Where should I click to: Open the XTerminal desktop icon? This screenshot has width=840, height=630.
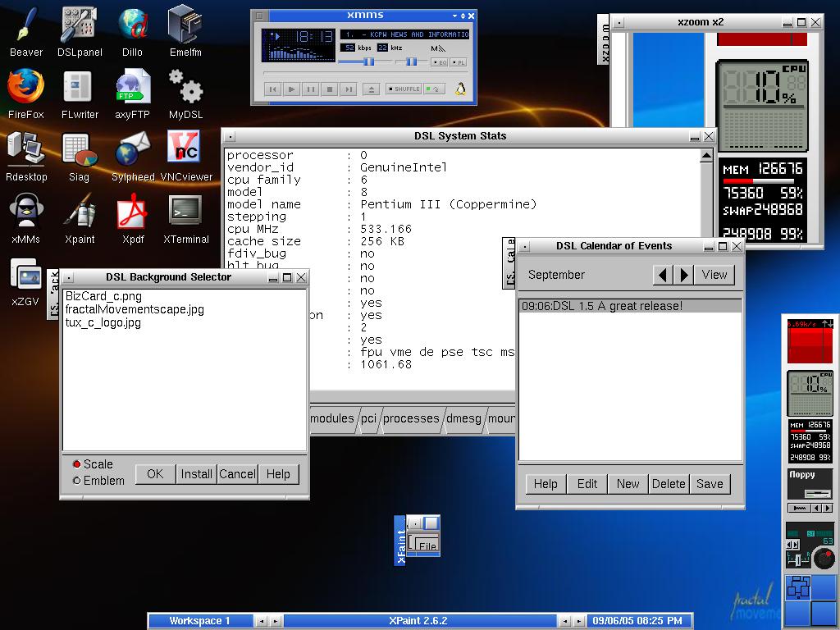185,218
